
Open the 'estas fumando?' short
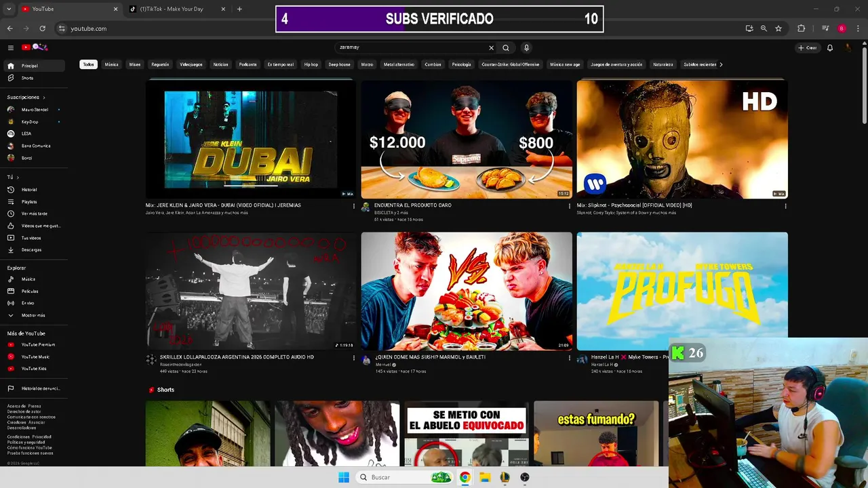tap(596, 433)
